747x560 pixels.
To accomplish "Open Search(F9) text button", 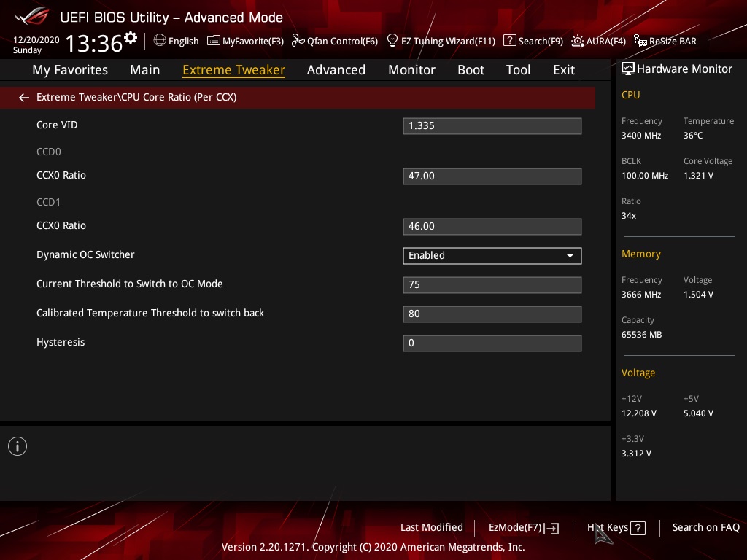I will pos(541,41).
